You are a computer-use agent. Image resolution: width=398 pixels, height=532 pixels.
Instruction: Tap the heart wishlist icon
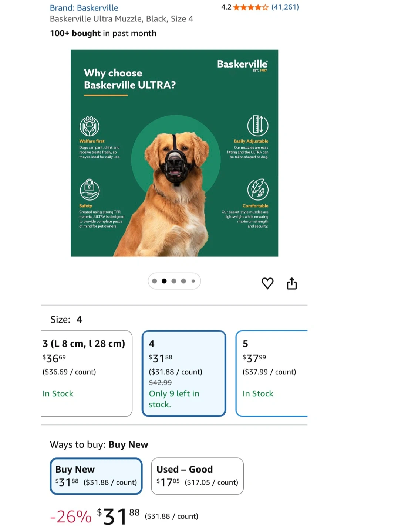(267, 283)
